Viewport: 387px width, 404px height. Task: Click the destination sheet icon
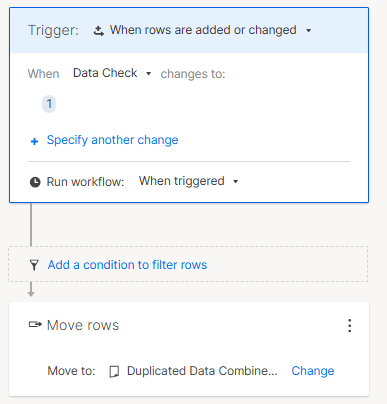[114, 371]
